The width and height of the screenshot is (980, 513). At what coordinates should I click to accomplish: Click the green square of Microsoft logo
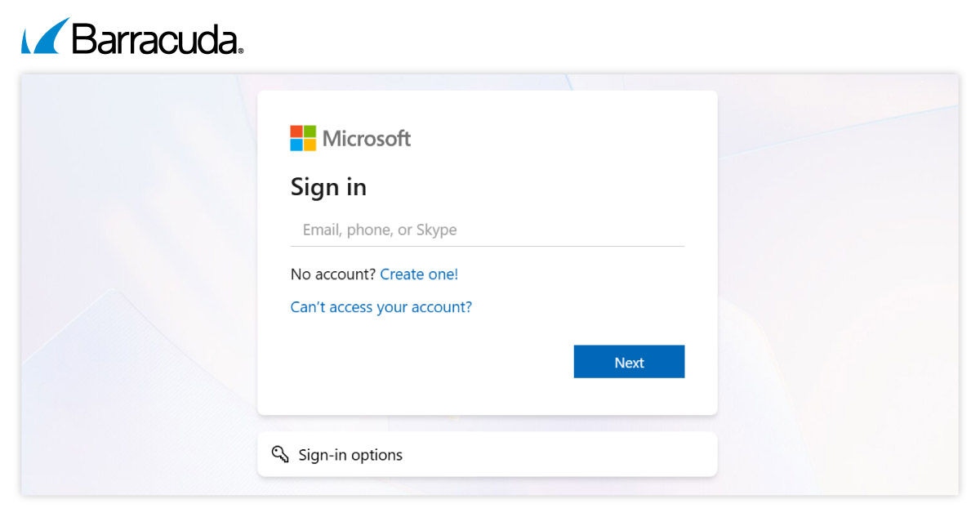[x=310, y=132]
